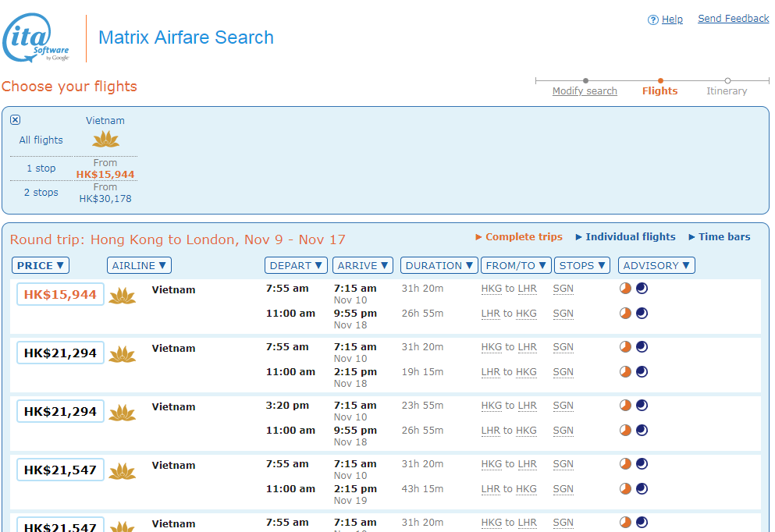
Task: Click the 2 stops row label
Action: 41,193
